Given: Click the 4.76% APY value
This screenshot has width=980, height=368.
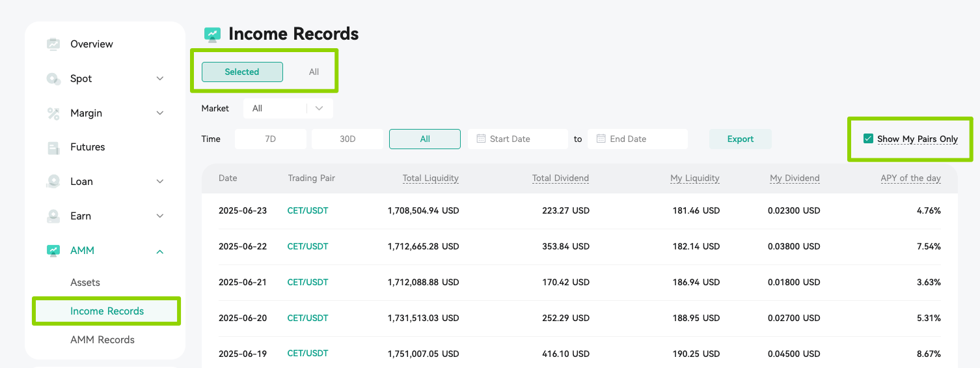Looking at the screenshot, I should (928, 211).
